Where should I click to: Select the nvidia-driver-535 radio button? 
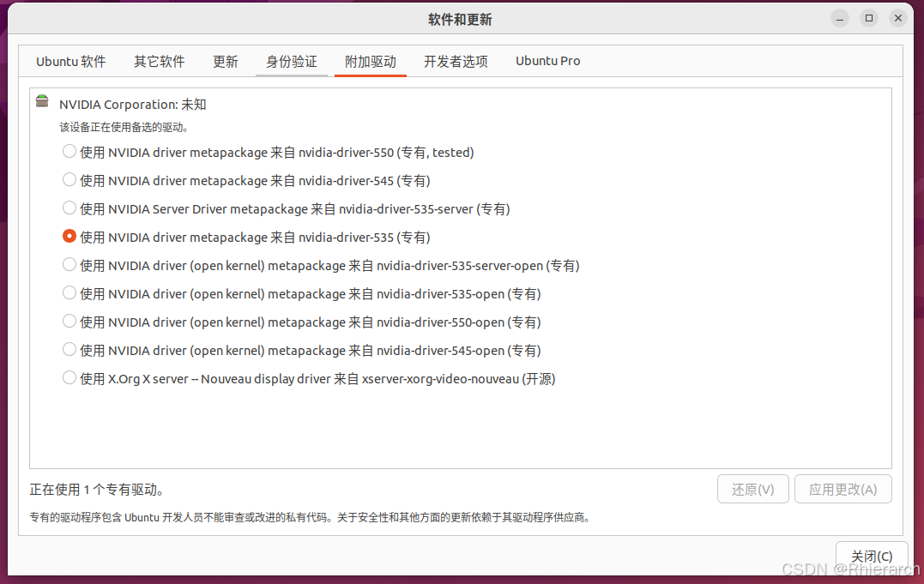click(69, 237)
